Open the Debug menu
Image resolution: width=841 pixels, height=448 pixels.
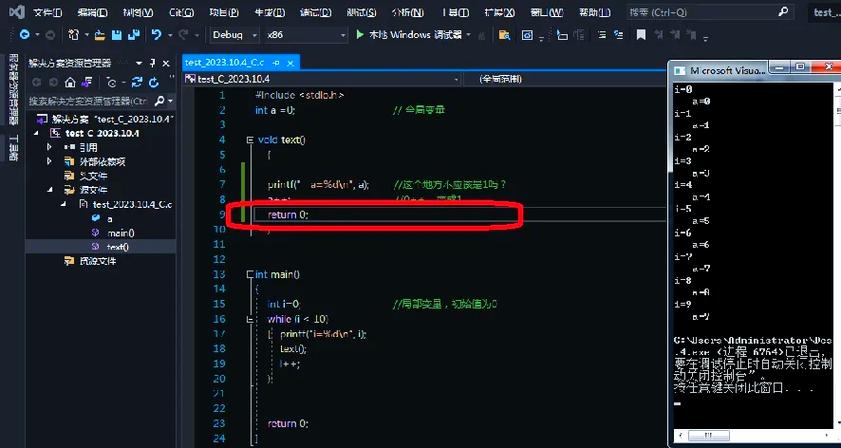coord(315,12)
